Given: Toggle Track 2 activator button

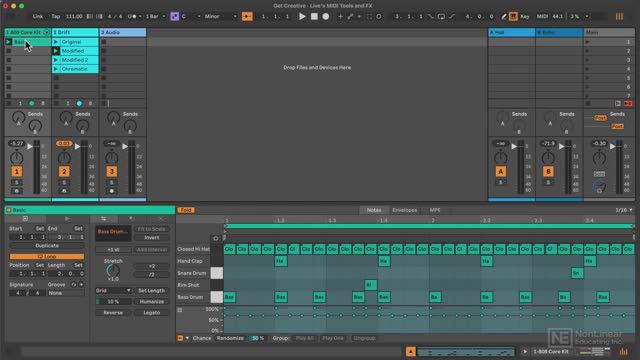Looking at the screenshot, I should point(64,172).
